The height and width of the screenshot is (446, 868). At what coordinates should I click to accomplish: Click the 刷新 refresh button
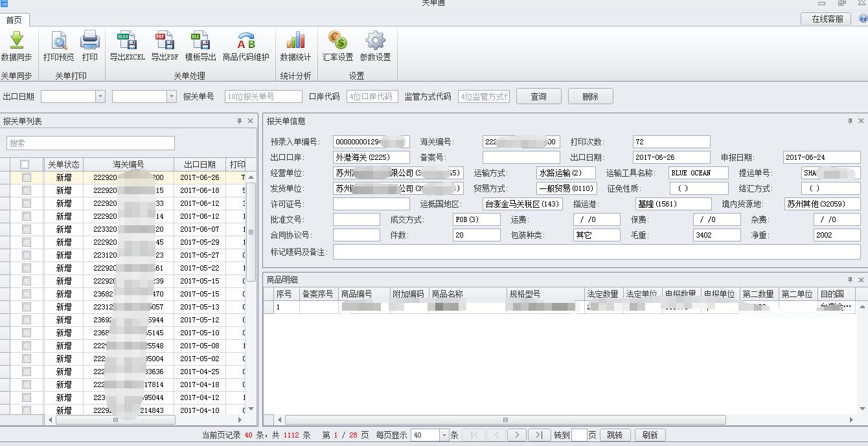click(x=650, y=435)
